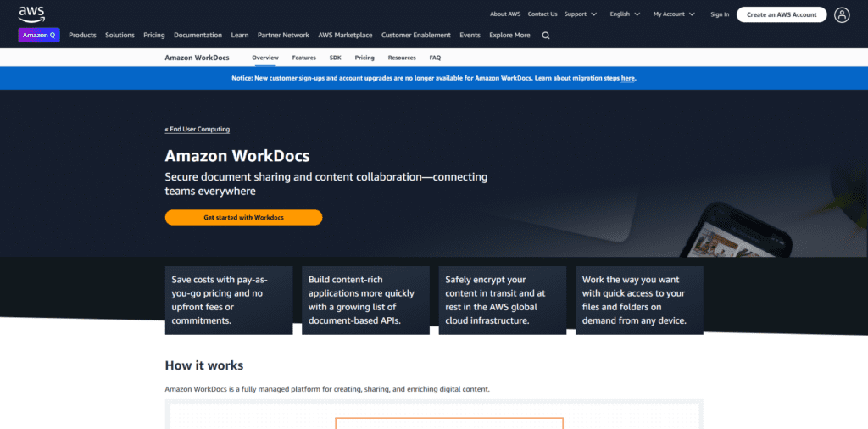Select the Resources tab

tap(402, 58)
